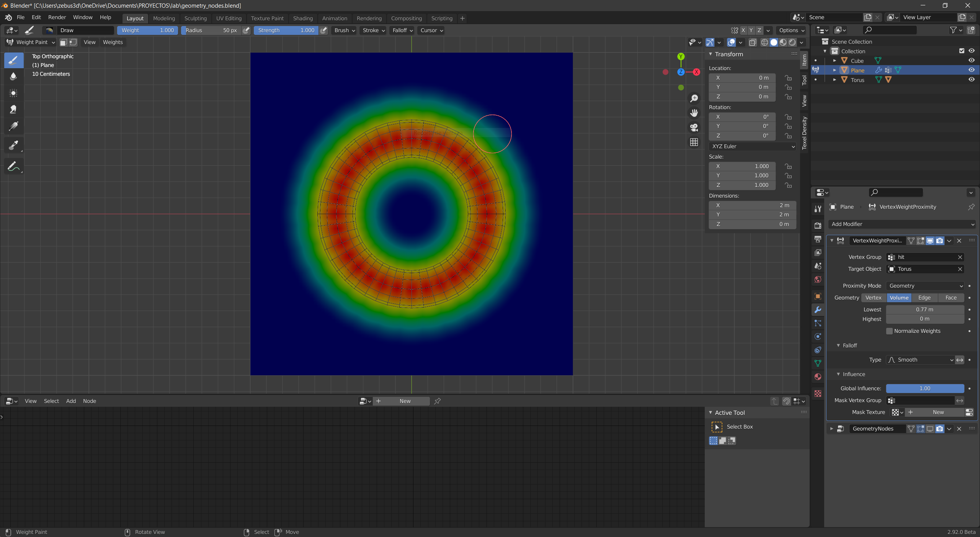This screenshot has height=537, width=980.
Task: Adjust the Global Influence slider
Action: (x=925, y=388)
